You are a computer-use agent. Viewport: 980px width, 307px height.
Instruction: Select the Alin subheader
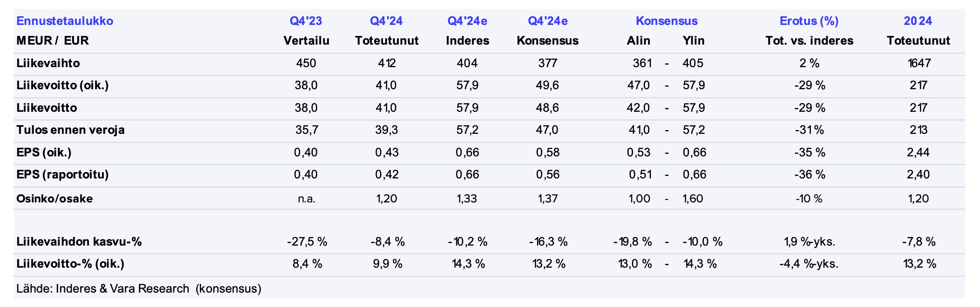tap(638, 41)
